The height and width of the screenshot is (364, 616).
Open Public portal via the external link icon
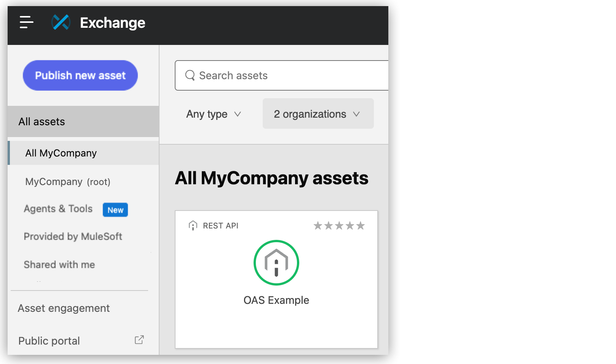pyautogui.click(x=139, y=340)
